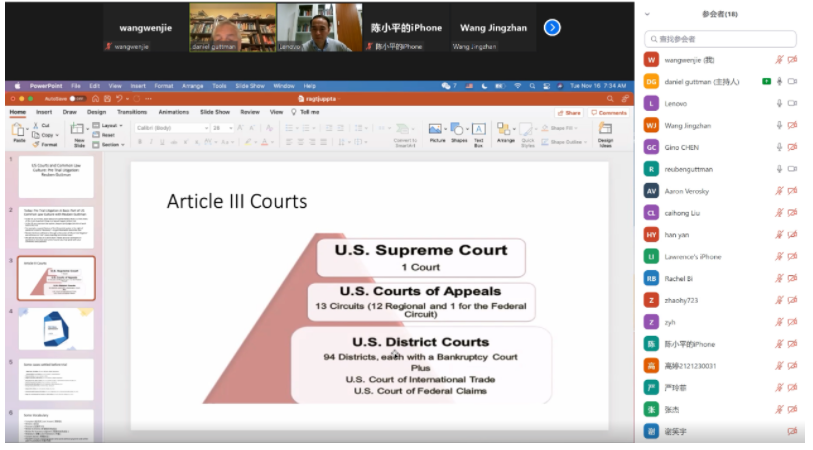Open the Layout dropdown in the ribbon
Viewport: 813px width, 450px height.
pos(111,126)
